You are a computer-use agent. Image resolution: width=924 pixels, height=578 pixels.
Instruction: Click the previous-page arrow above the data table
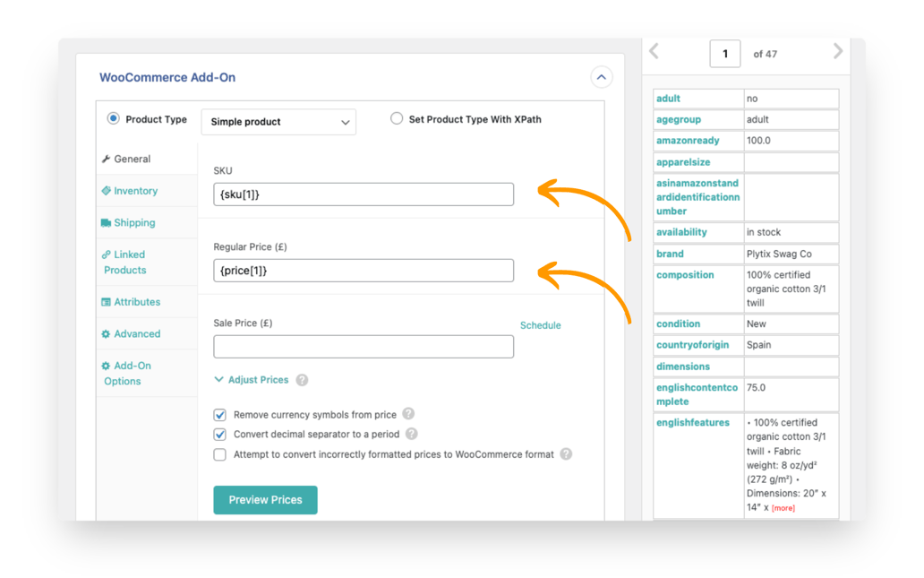(x=653, y=52)
